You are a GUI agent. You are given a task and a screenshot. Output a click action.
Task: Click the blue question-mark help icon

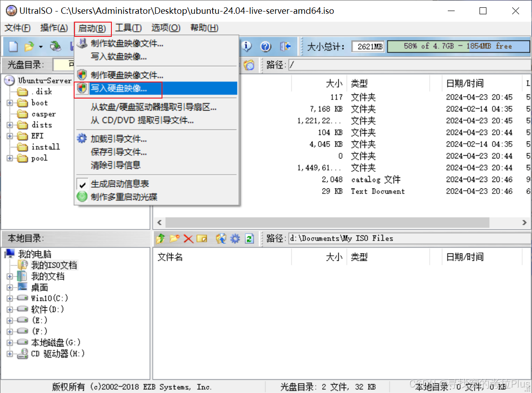tap(266, 46)
